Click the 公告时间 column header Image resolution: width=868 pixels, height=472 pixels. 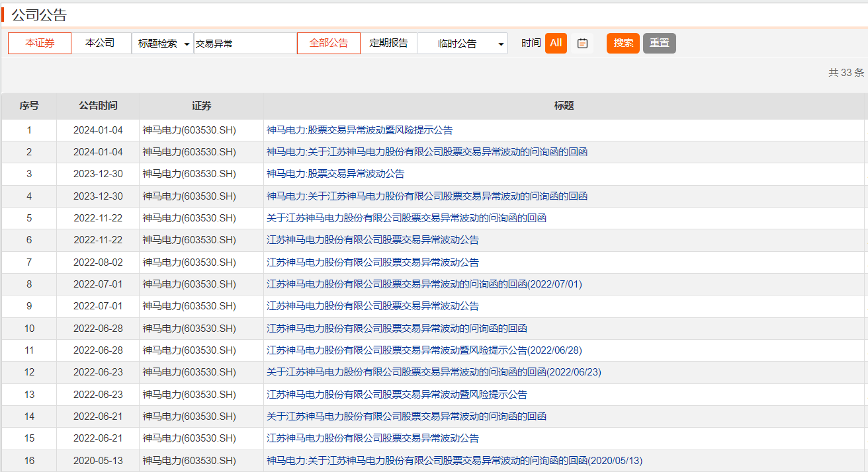point(98,106)
